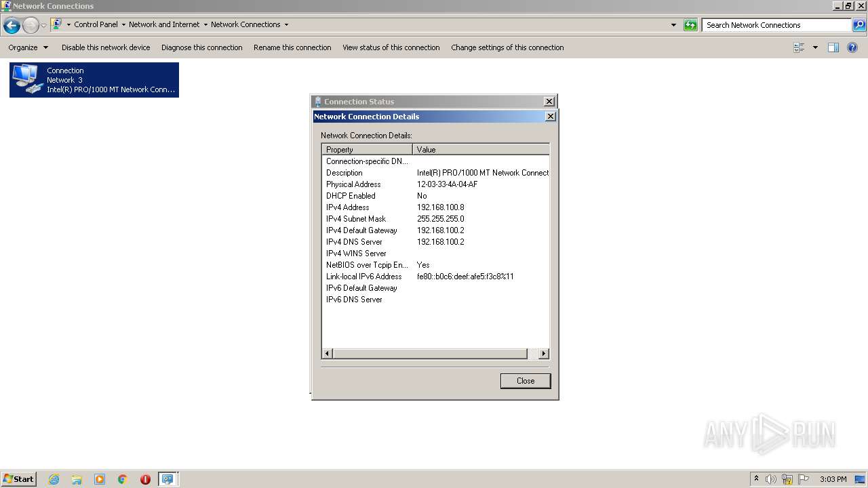Restore down the Network Connections window
Screen dimensions: 868x488
tap(848, 5)
